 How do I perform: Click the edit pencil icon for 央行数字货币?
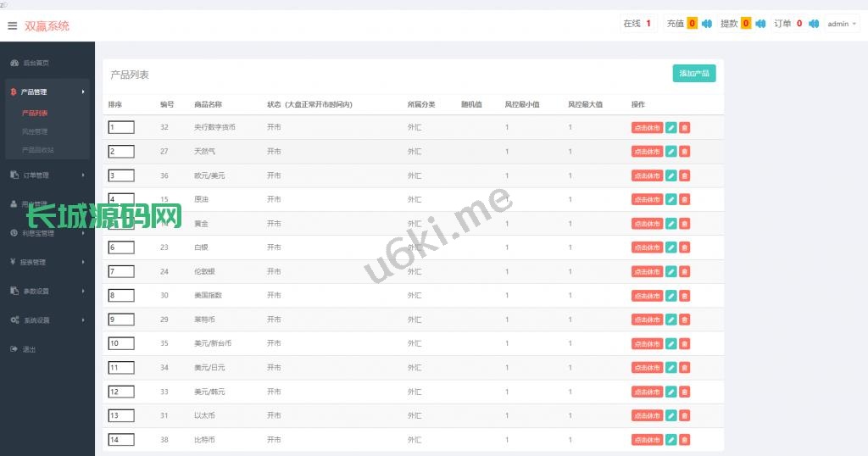pos(670,128)
